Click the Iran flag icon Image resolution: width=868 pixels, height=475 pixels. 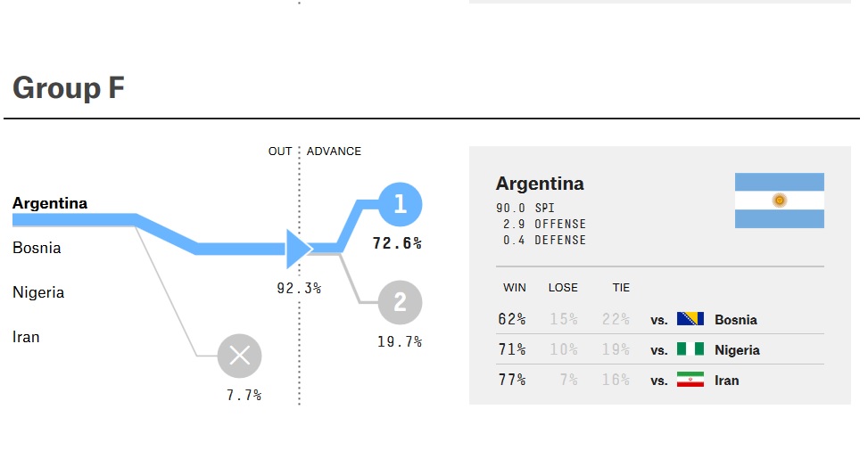[690, 380]
